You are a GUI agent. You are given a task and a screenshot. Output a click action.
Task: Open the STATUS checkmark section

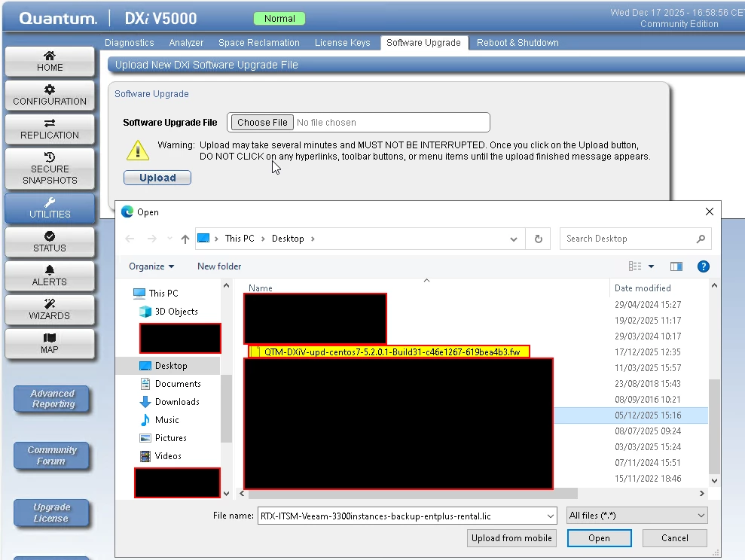coord(50,242)
